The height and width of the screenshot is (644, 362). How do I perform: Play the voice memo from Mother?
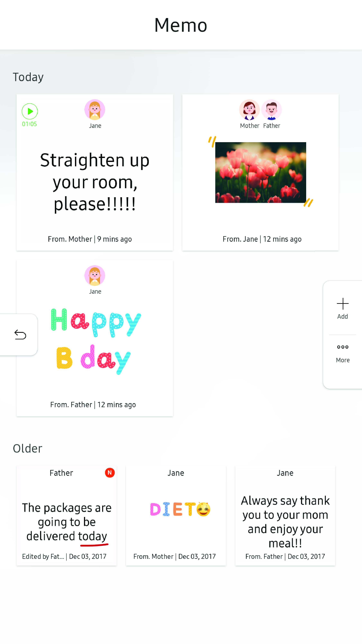pos(30,111)
